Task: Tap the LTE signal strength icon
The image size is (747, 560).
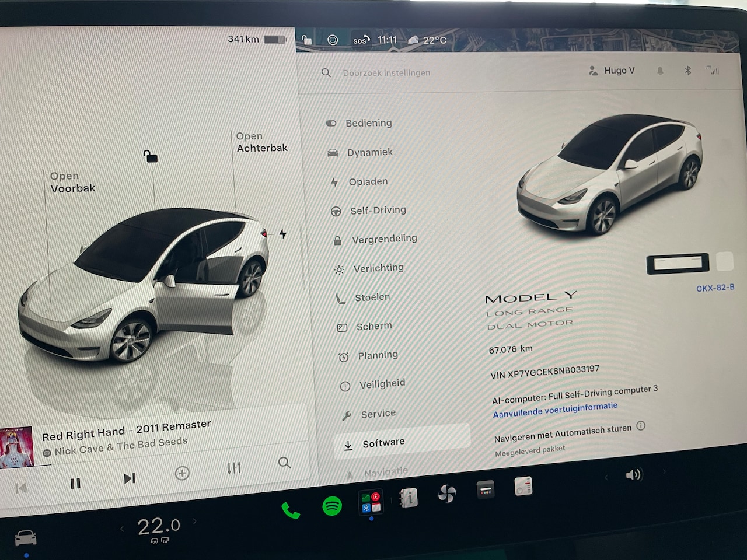Action: 713,70
